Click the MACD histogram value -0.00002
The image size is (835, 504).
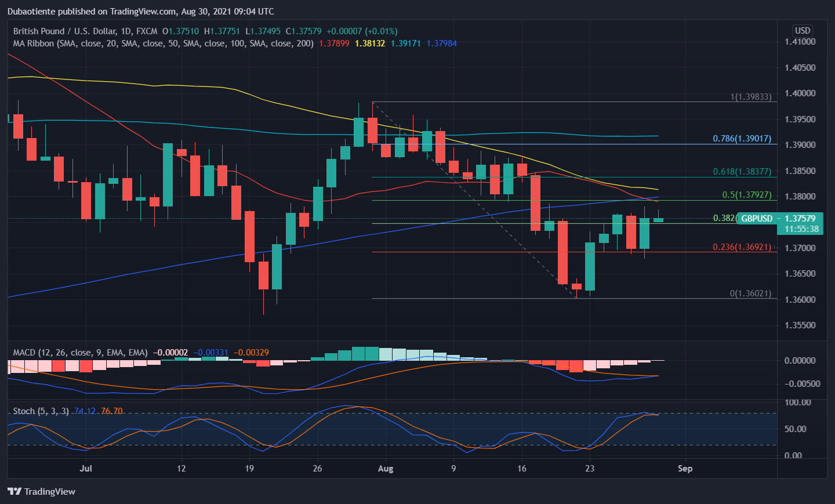pos(170,353)
